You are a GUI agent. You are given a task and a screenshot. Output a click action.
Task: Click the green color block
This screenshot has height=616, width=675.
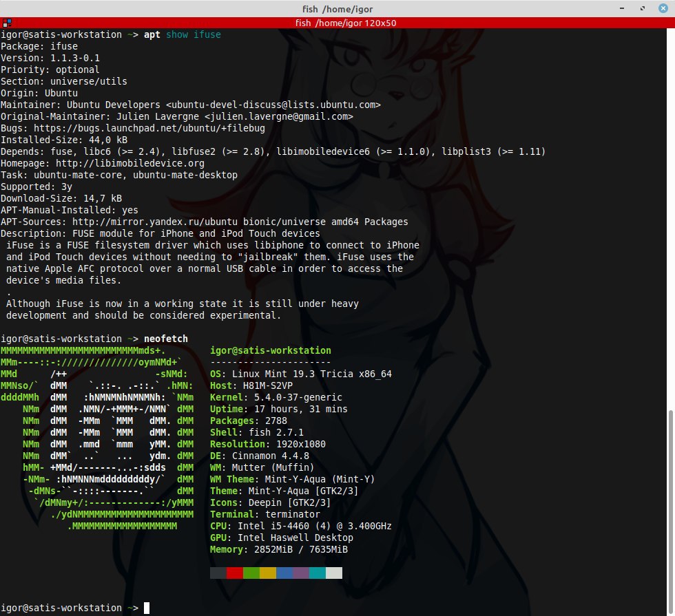coord(251,573)
